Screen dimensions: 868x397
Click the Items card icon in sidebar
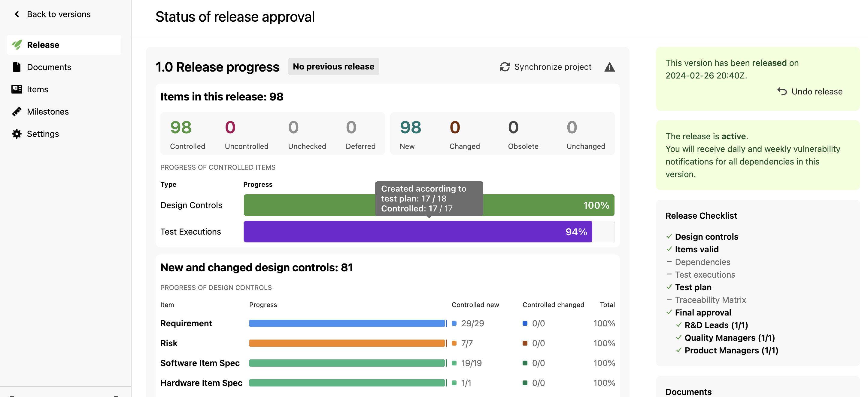(17, 89)
